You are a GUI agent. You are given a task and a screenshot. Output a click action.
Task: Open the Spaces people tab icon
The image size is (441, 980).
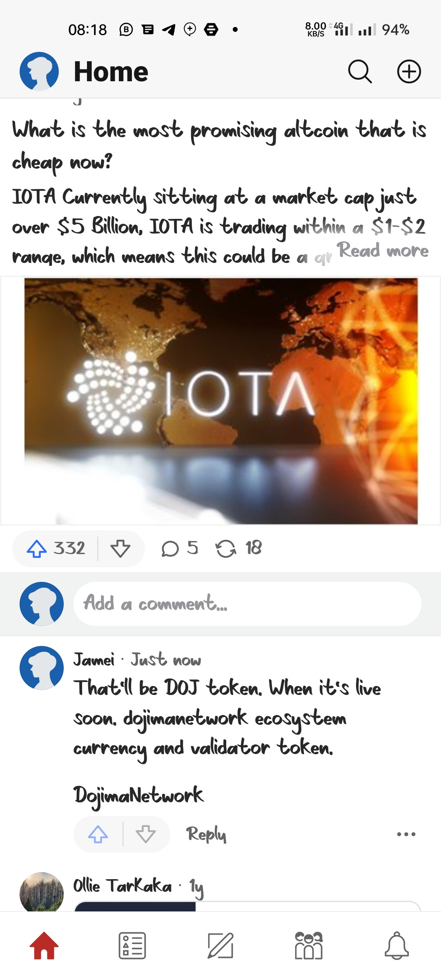pos(309,946)
